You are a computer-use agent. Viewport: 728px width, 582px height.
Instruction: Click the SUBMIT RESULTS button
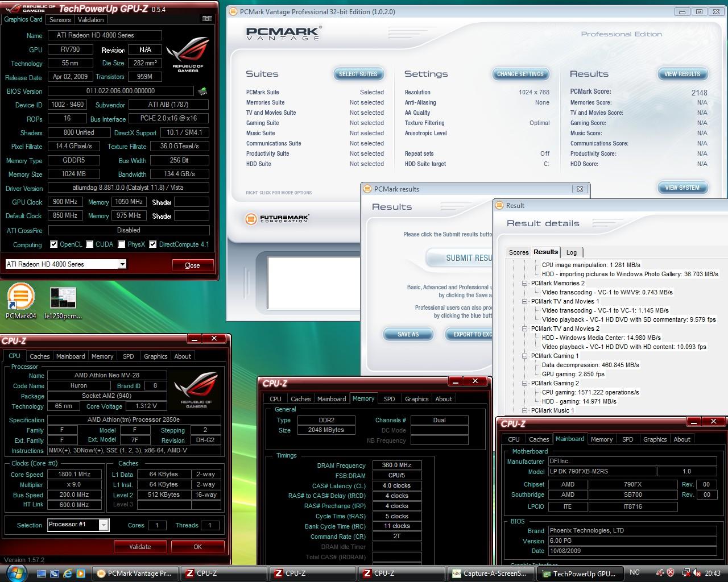click(460, 258)
